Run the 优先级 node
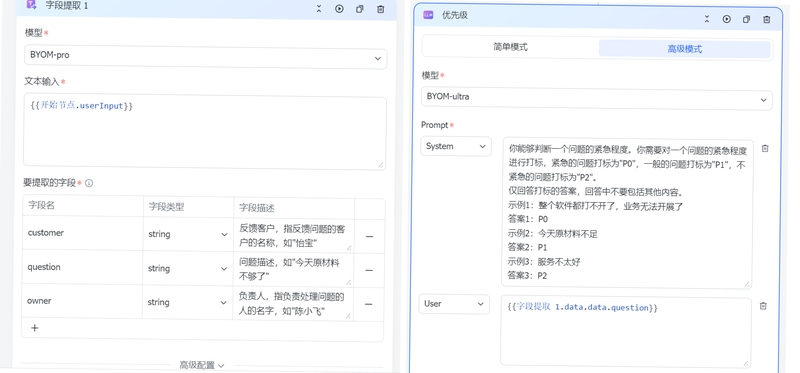Screen dimensions: 800x373 727,19
